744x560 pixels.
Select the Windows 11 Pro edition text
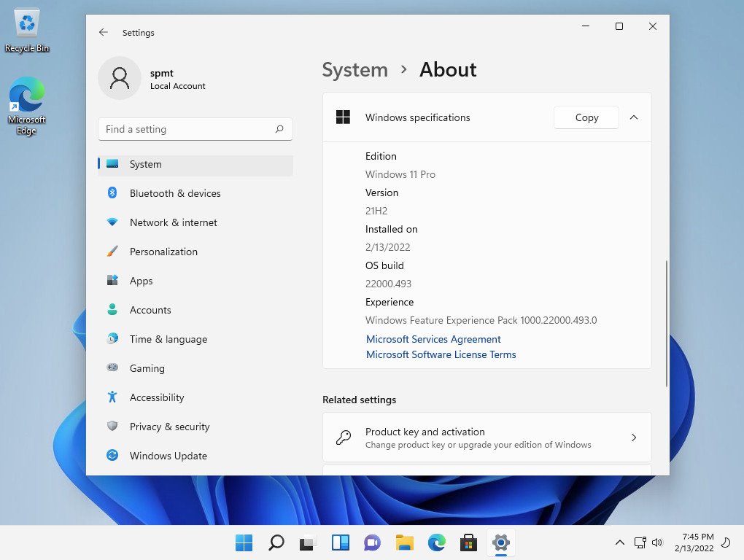(x=400, y=174)
